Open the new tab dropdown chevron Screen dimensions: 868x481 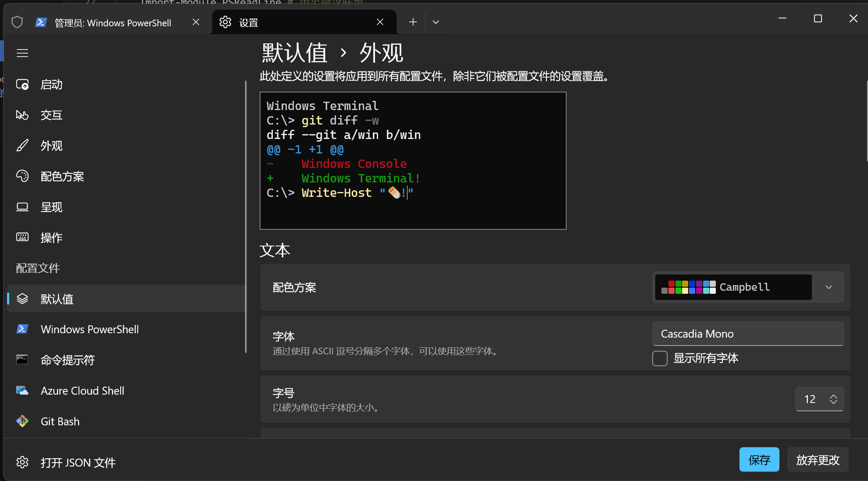coord(436,22)
